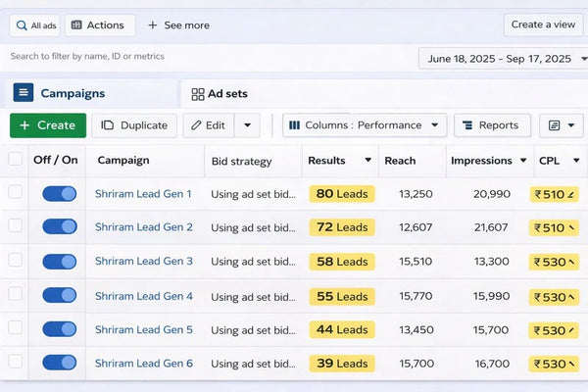The height and width of the screenshot is (392, 588).
Task: Switch to the Ad sets tab
Action: 220,94
